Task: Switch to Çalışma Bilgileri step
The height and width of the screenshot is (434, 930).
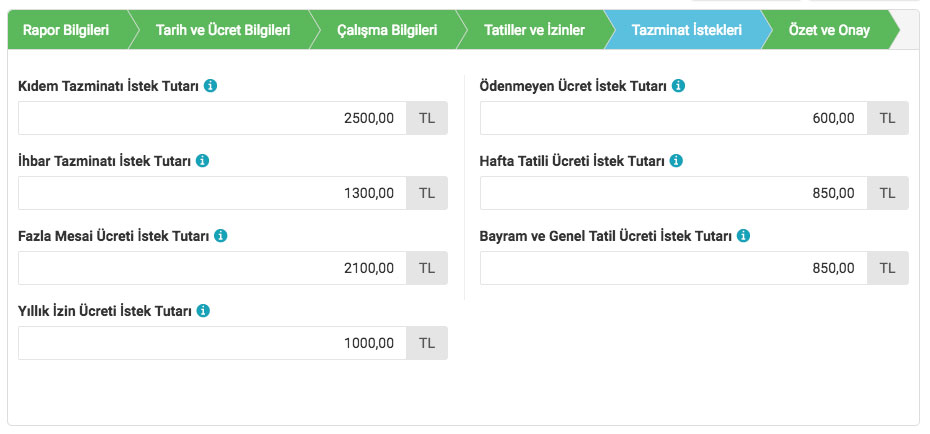Action: 387,30
